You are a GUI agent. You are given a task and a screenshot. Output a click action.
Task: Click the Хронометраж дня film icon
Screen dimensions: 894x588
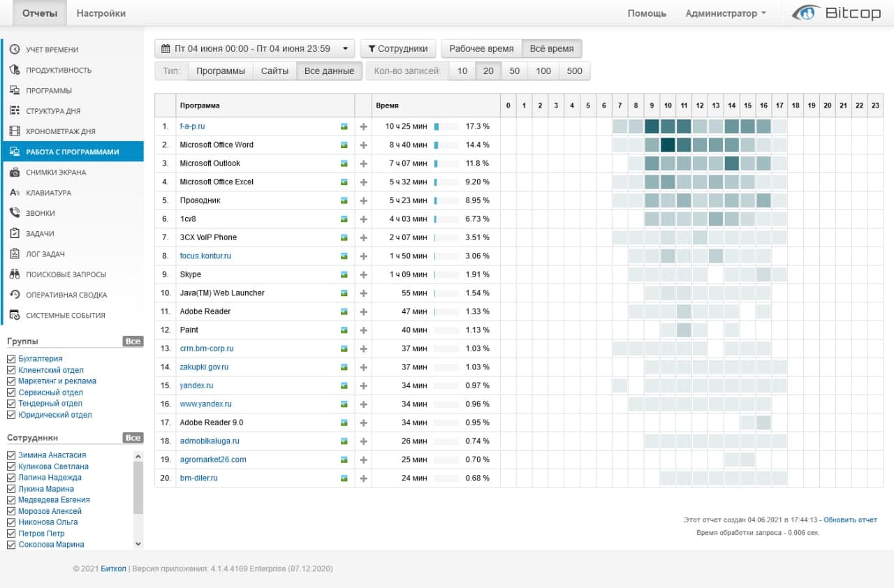coord(15,131)
